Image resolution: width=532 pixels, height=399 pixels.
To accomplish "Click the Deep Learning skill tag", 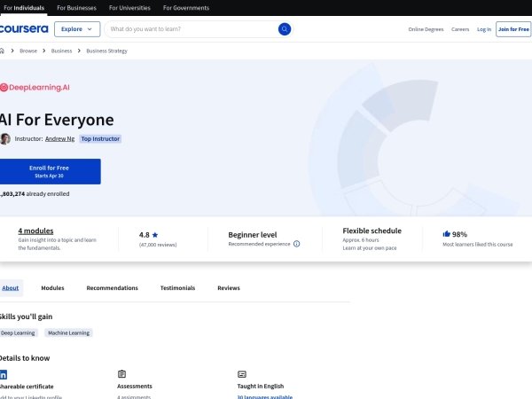I will 18,332.
